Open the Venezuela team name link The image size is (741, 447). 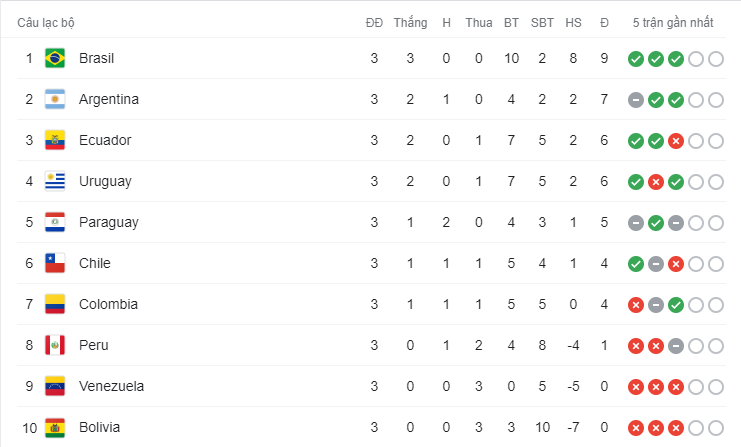(x=112, y=387)
